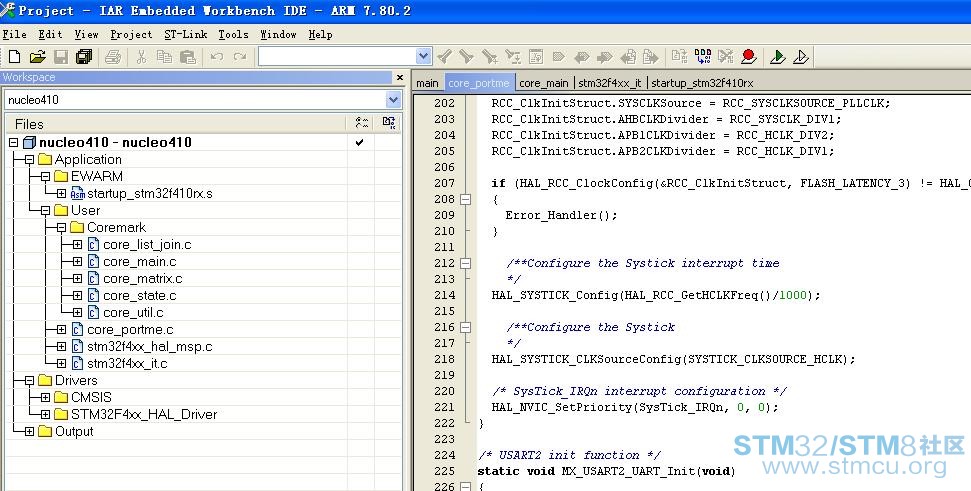Collapse comment fold marker at line 216
Image resolution: width=971 pixels, height=491 pixels.
(465, 328)
